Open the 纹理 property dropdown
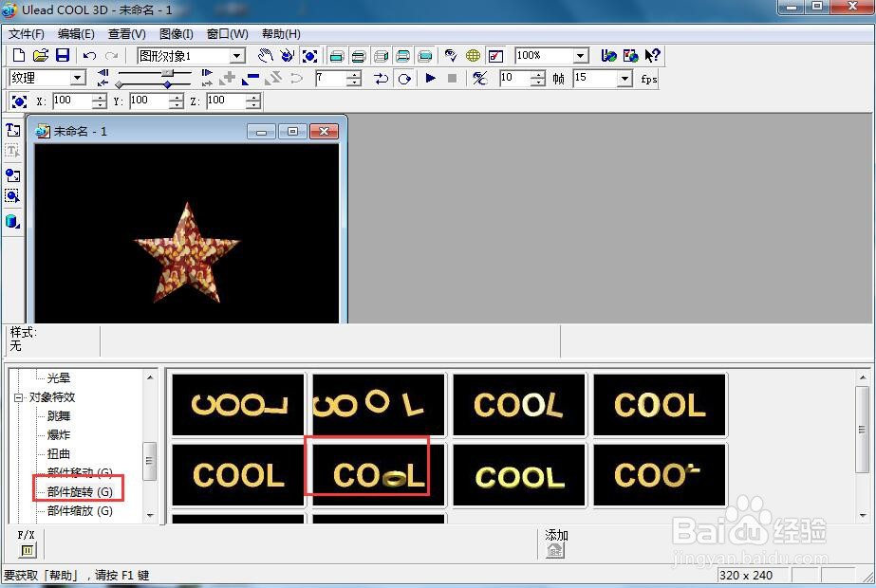This screenshot has height=588, width=876. [x=78, y=78]
